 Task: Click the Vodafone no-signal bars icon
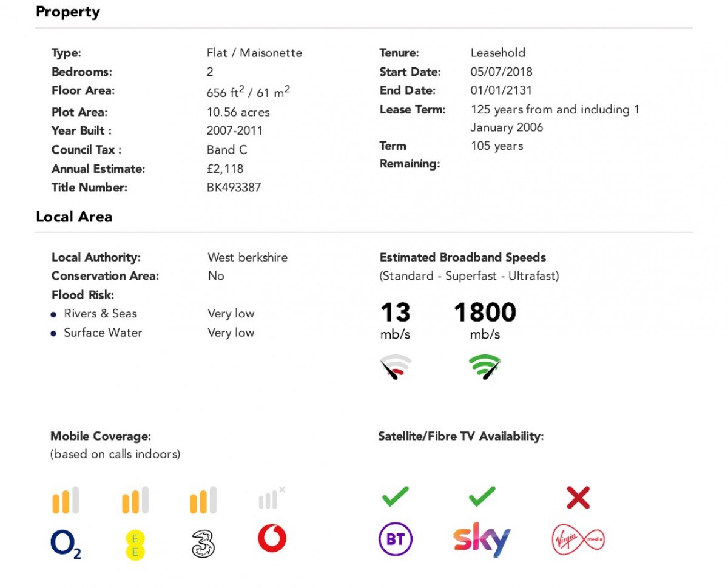pyautogui.click(x=271, y=499)
